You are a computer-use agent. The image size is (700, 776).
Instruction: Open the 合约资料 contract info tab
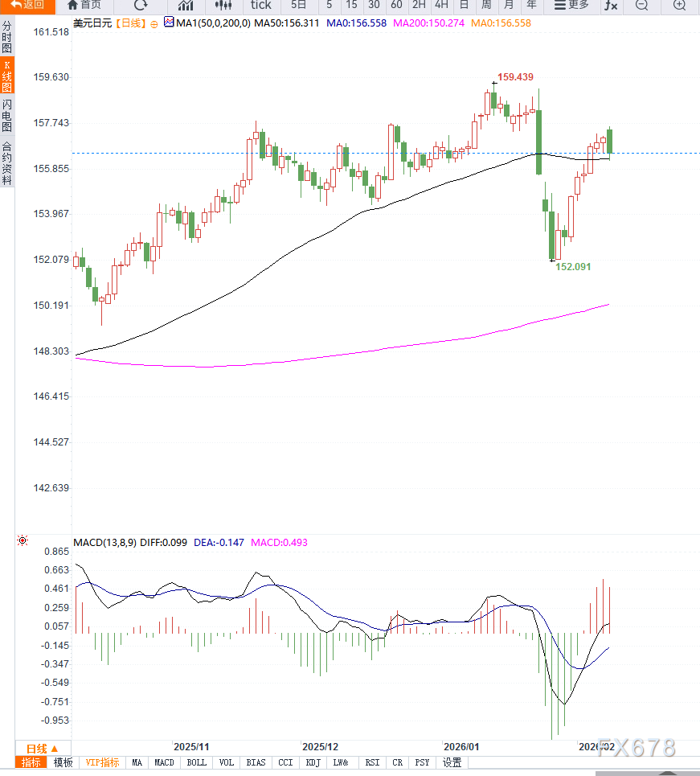tap(7, 163)
